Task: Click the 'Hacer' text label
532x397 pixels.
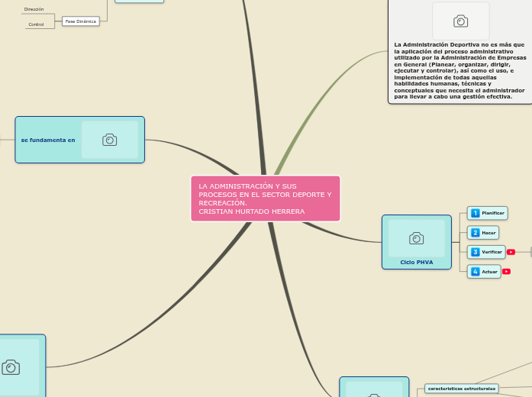Action: [x=488, y=232]
